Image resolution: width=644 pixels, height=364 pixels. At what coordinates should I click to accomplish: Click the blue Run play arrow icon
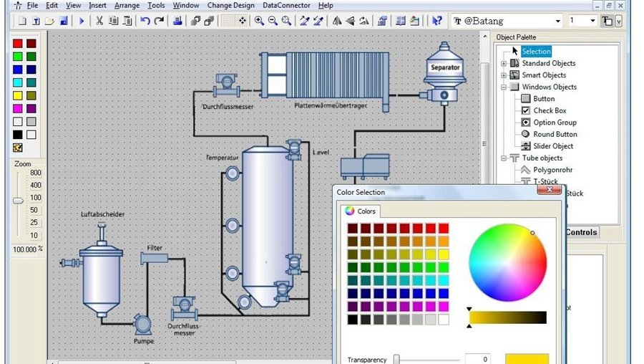coord(82,21)
